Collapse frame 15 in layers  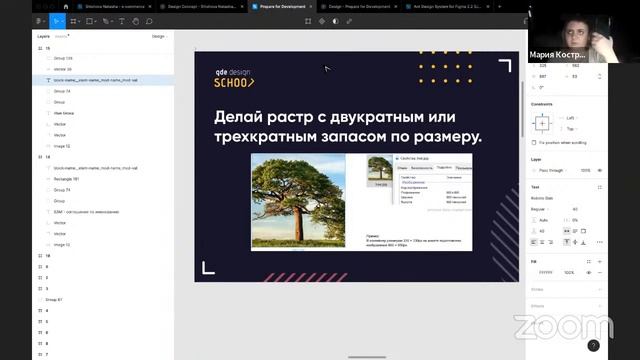point(40,49)
